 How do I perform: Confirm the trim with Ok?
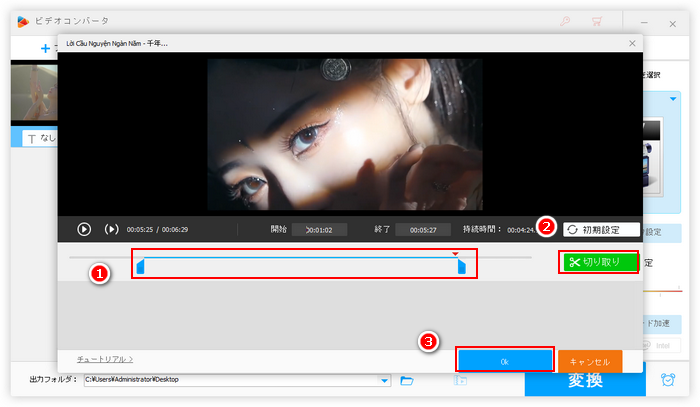pyautogui.click(x=505, y=360)
